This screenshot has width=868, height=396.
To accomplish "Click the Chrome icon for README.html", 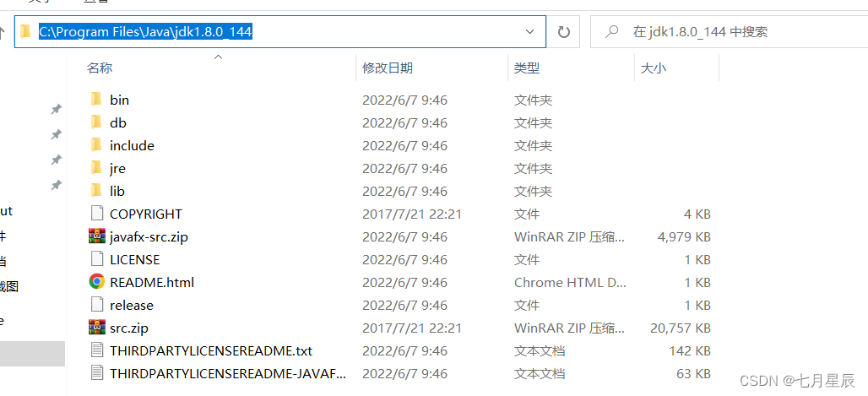I will click(97, 282).
